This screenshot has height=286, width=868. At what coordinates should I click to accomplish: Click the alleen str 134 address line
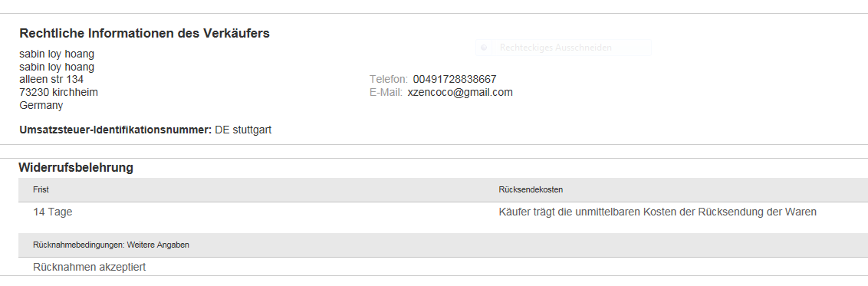tap(51, 79)
